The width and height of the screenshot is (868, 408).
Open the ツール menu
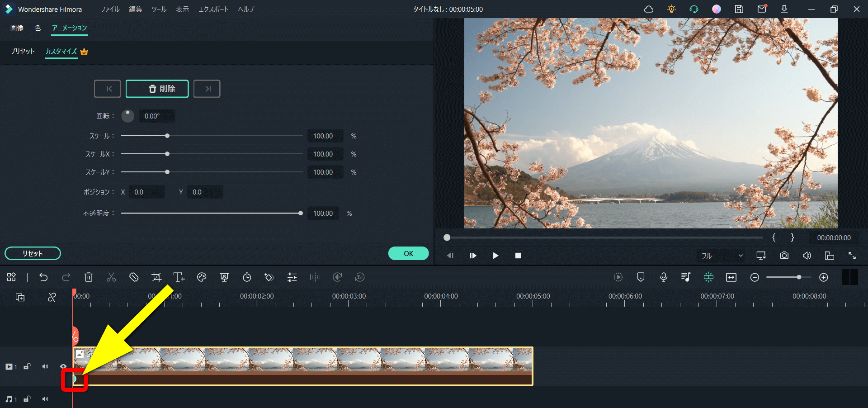click(x=159, y=9)
